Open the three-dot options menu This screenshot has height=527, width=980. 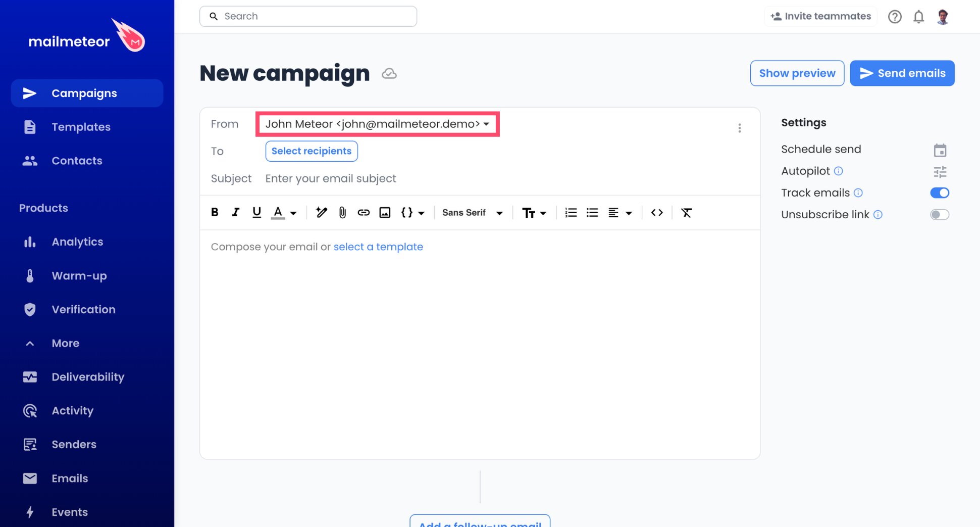[x=740, y=128]
